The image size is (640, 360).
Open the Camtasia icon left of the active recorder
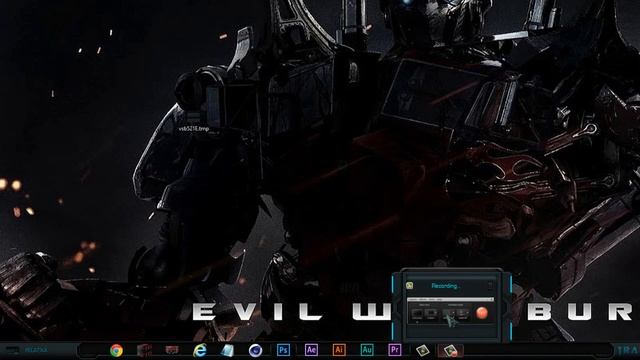(x=422, y=350)
